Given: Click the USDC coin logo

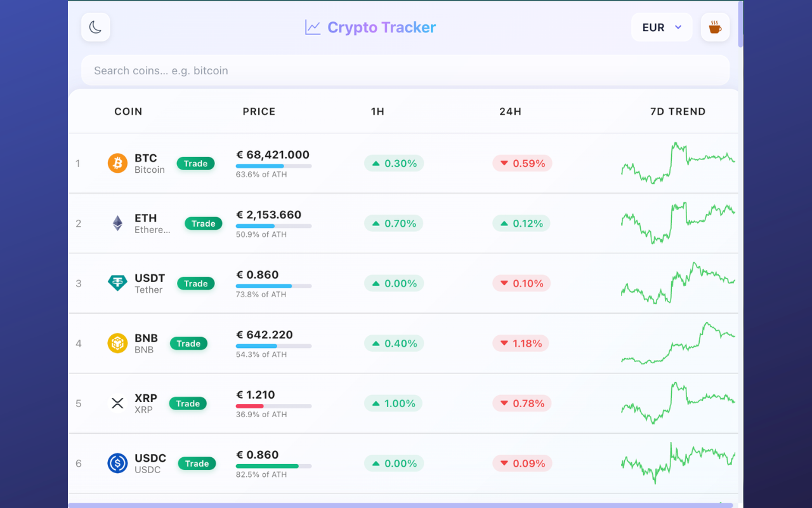Looking at the screenshot, I should tap(117, 464).
